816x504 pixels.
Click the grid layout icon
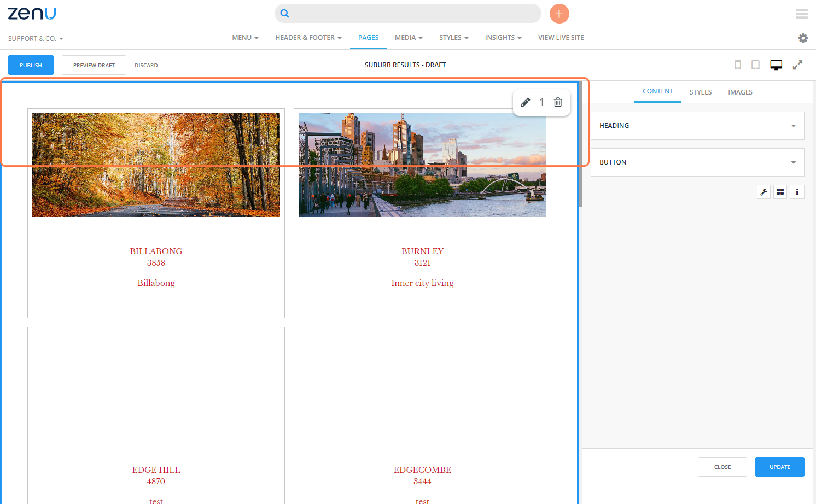(780, 192)
